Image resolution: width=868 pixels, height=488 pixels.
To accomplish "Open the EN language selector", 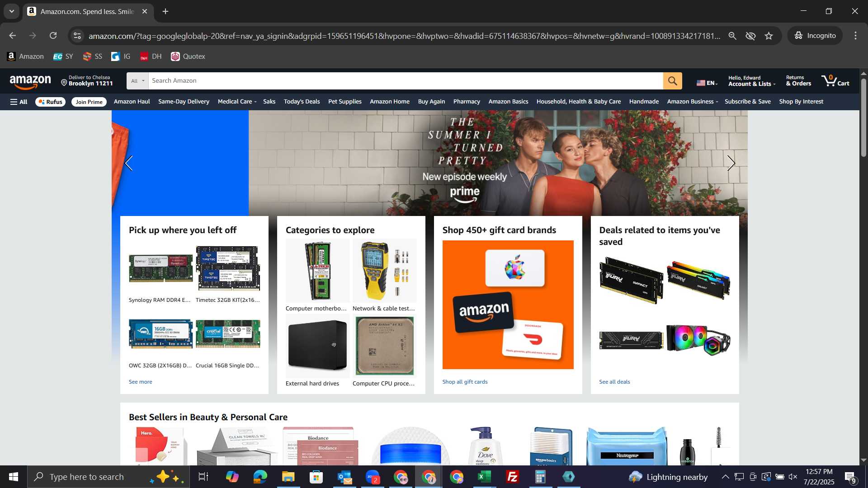I will coord(707,83).
